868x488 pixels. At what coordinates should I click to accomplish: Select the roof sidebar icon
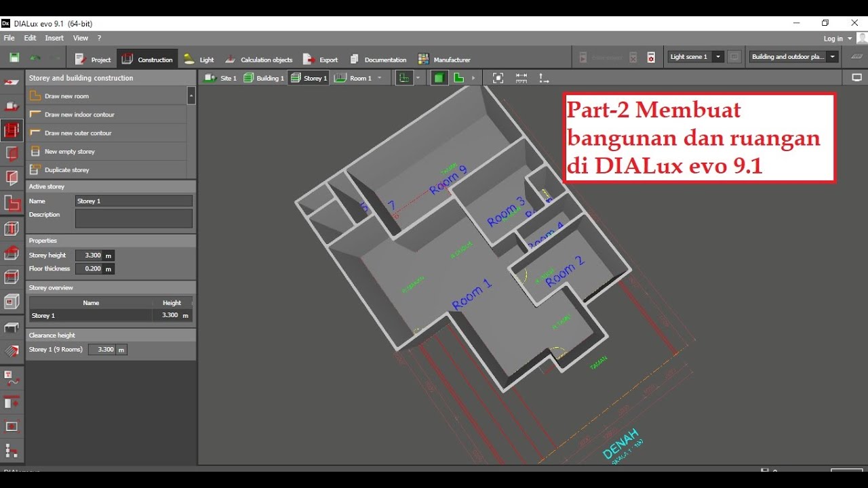(x=12, y=253)
